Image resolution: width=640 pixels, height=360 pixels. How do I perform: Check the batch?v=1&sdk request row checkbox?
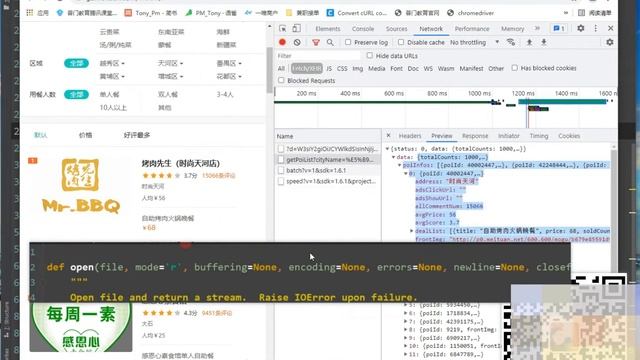pos(281,170)
